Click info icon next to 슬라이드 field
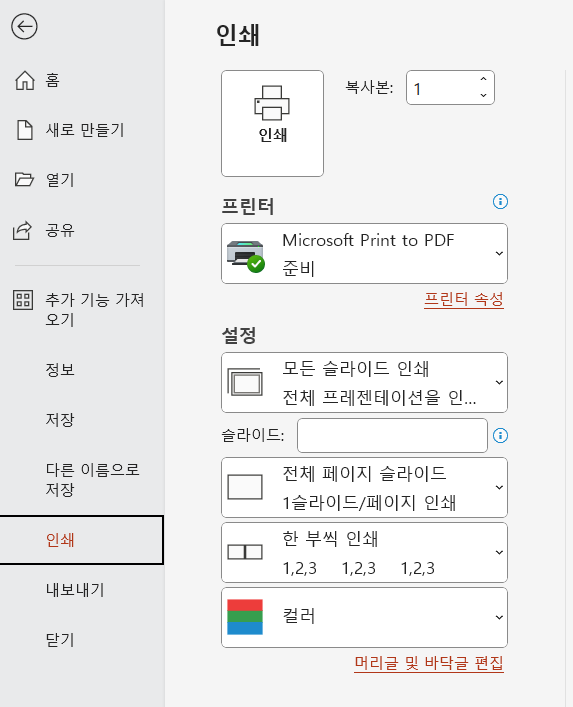The height and width of the screenshot is (707, 573). [x=500, y=436]
